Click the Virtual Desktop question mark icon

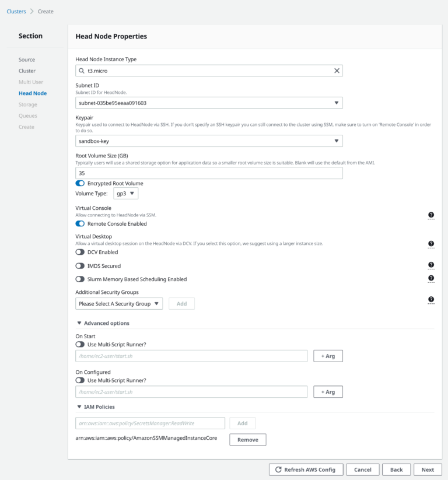coord(431,245)
